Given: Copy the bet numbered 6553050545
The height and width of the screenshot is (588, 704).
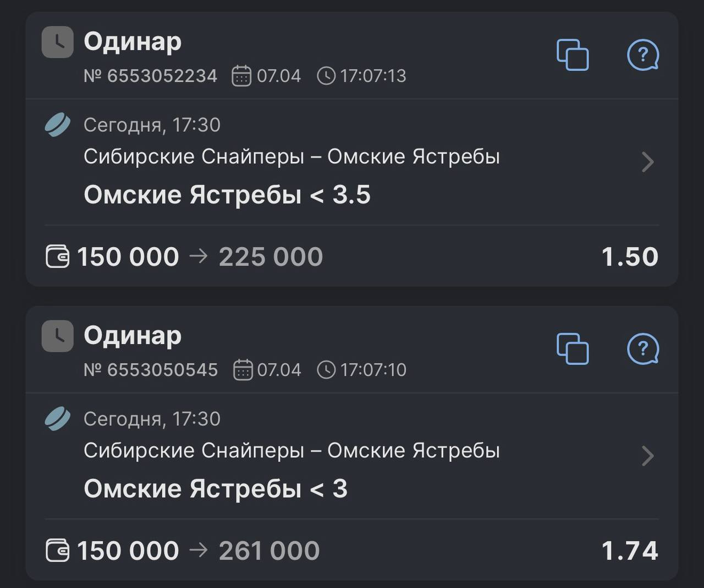Looking at the screenshot, I should (573, 348).
